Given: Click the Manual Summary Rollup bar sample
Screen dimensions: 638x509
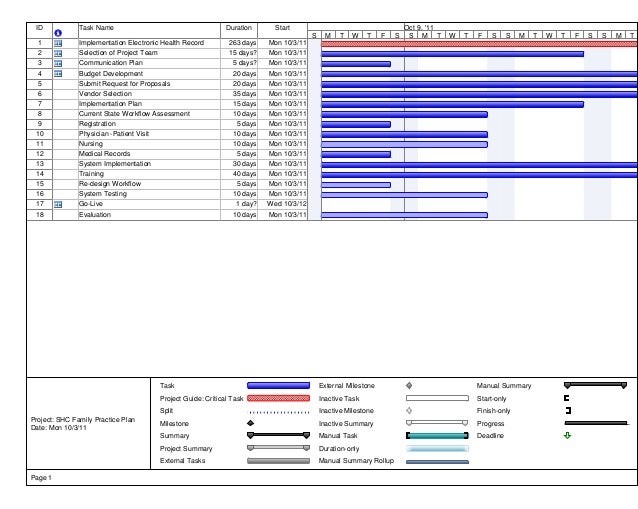Looking at the screenshot, I should (437, 462).
